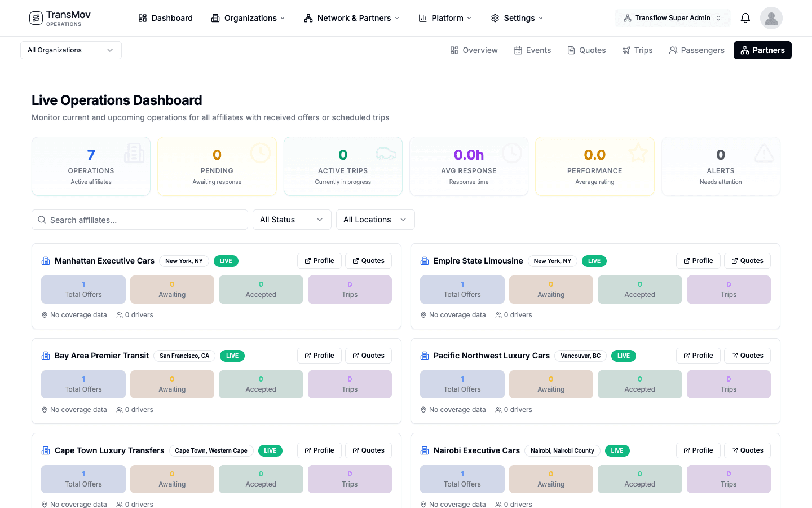Click the Overview grid icon
The height and width of the screenshot is (508, 812).
tap(454, 50)
